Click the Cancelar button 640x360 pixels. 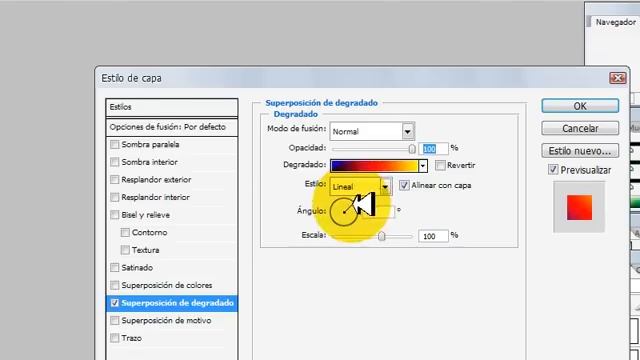pyautogui.click(x=580, y=129)
